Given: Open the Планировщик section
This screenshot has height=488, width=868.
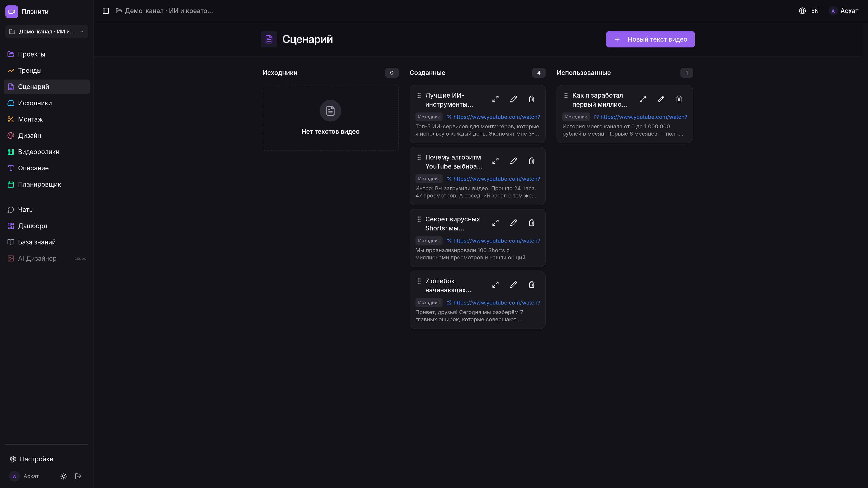Looking at the screenshot, I should pos(47,184).
